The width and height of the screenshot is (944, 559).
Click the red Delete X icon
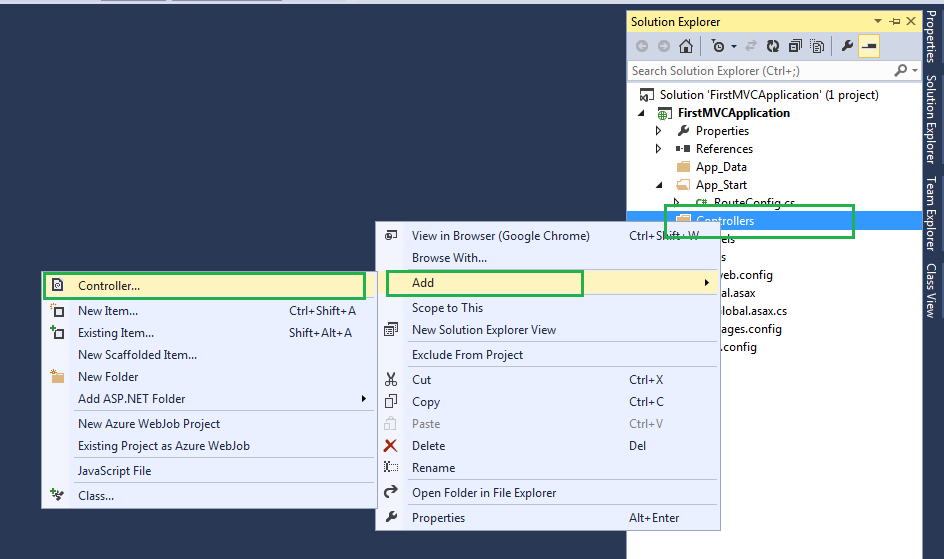391,446
